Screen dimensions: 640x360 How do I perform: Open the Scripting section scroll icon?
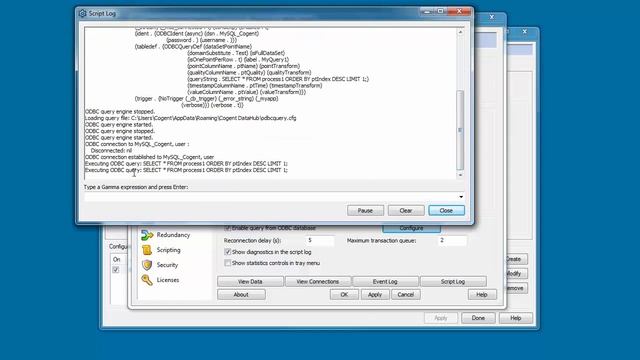[147, 250]
